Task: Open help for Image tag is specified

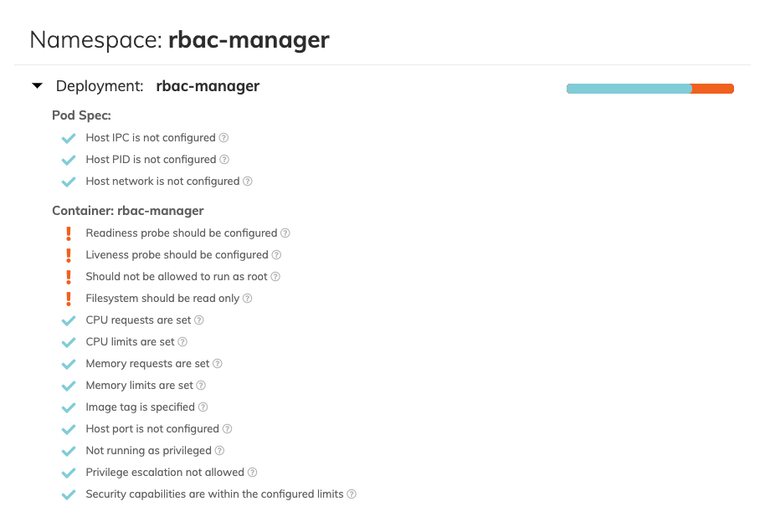Action: click(203, 407)
